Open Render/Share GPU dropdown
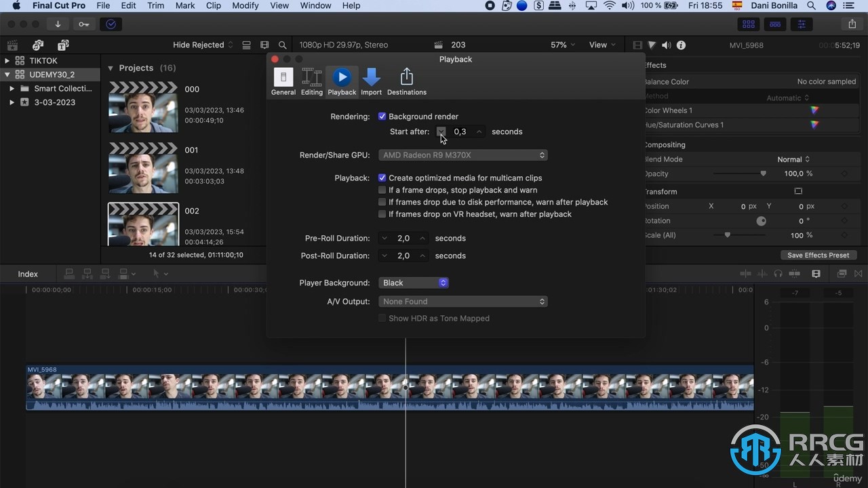 tap(463, 155)
